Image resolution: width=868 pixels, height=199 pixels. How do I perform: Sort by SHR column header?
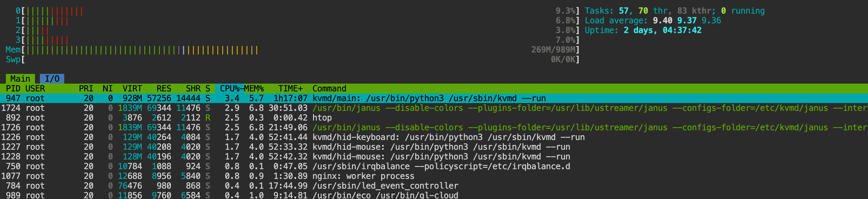[193, 88]
